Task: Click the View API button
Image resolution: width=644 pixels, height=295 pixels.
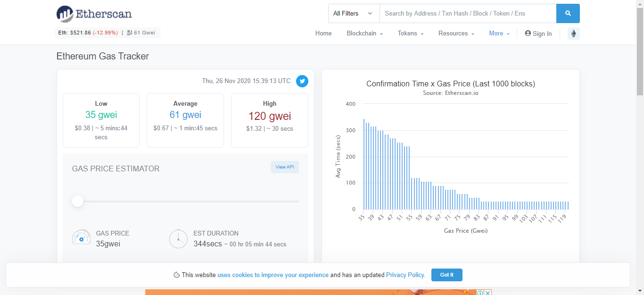Action: coord(285,167)
